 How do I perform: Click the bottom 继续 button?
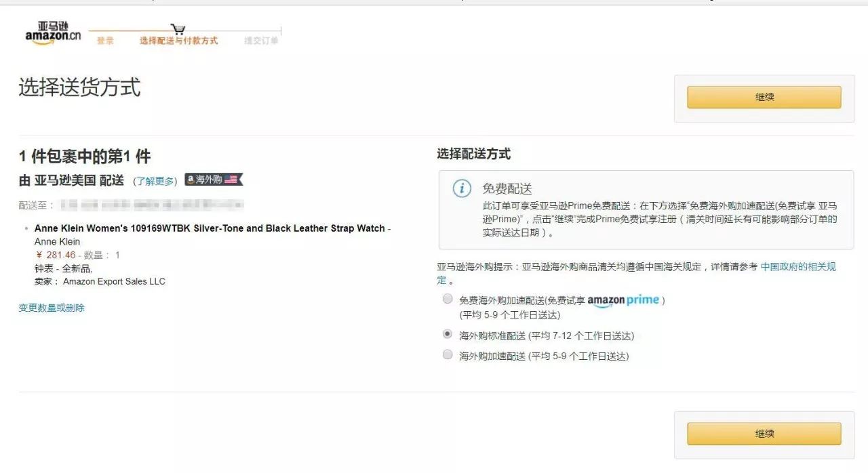[x=764, y=434]
